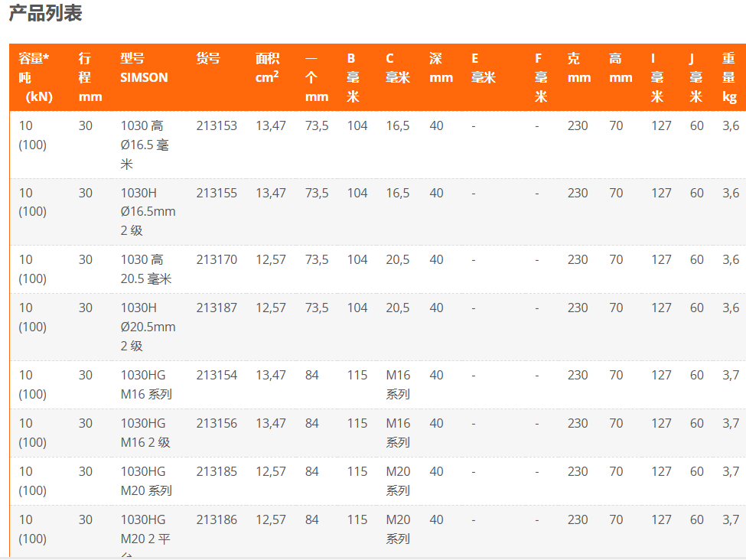Click the 产品列表 heading
This screenshot has width=746, height=560.
46,13
